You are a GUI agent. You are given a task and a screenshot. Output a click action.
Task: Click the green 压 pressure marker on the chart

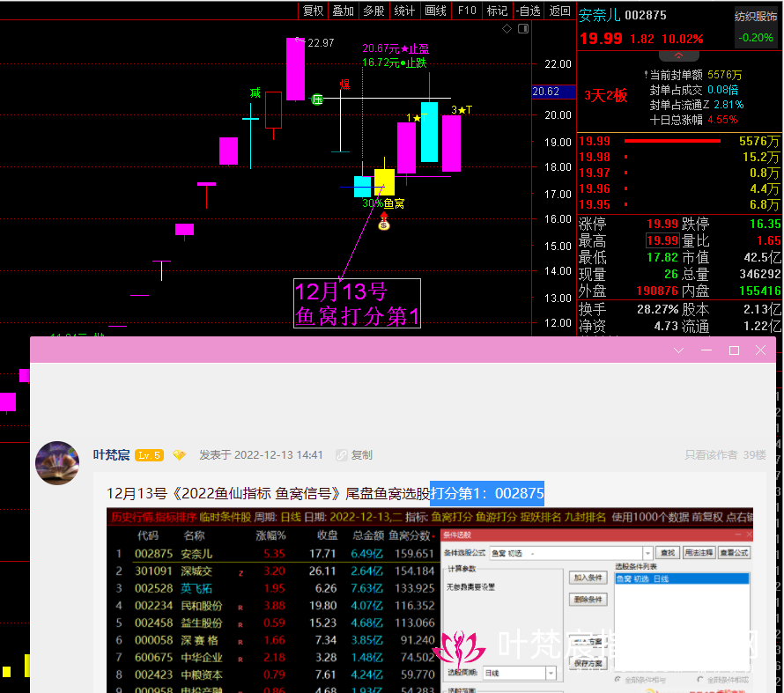[x=317, y=100]
